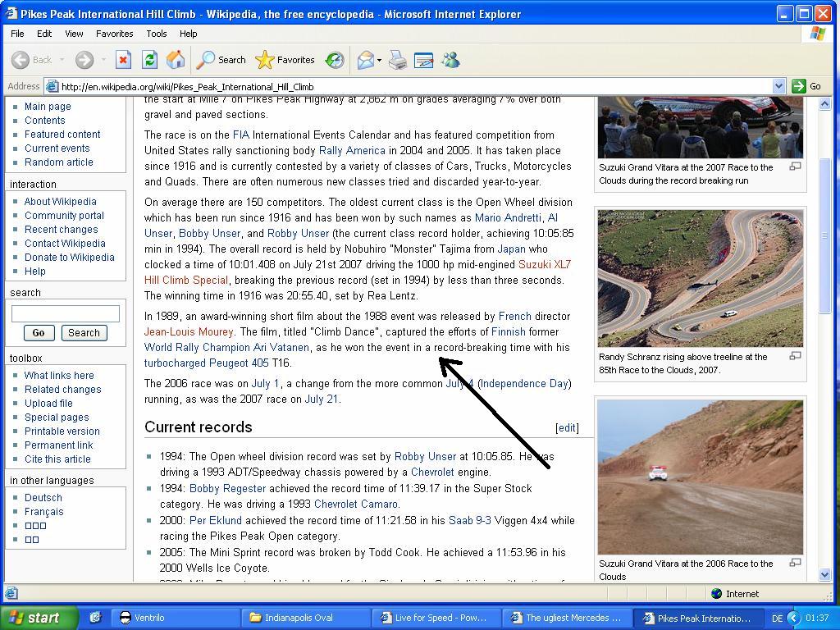Viewport: 840px width, 630px height.
Task: Open the Favorites menu
Action: tap(115, 33)
